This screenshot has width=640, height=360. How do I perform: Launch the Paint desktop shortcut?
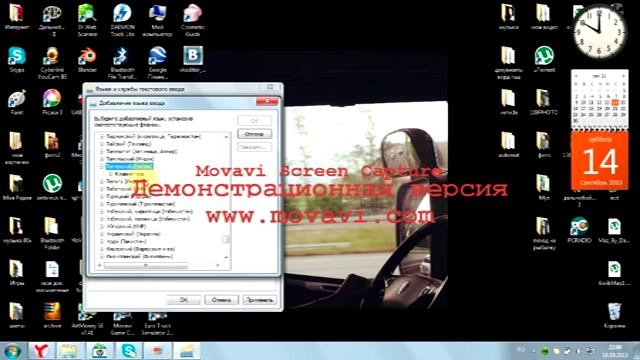(x=17, y=102)
